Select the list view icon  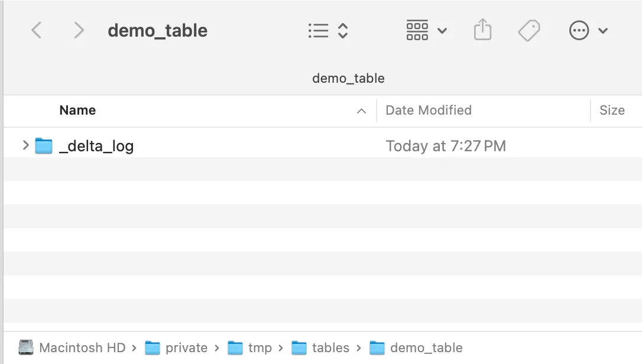(x=317, y=30)
